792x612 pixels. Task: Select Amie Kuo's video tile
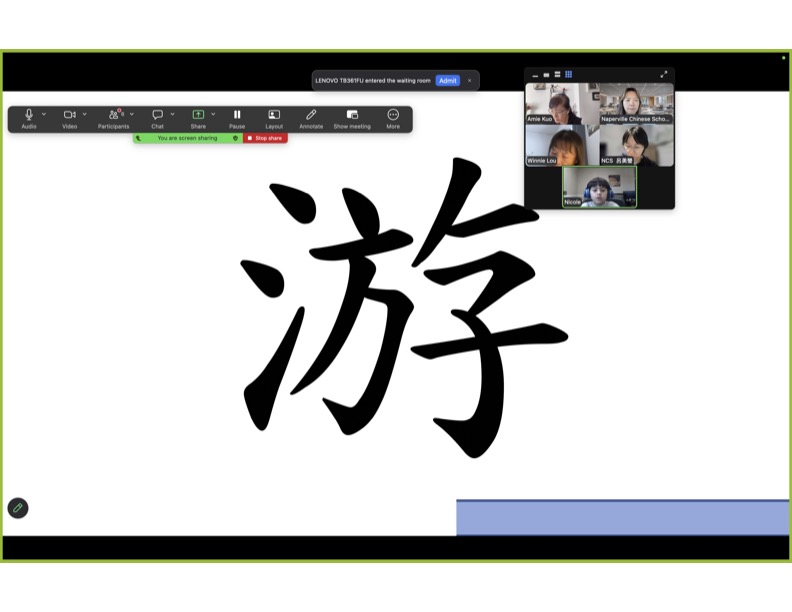pos(562,104)
